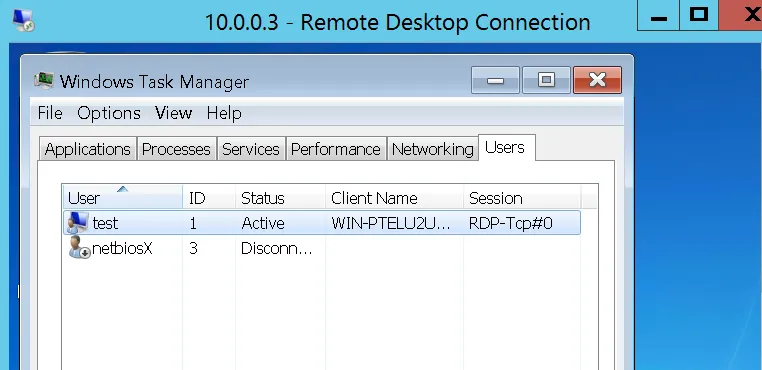Screen dimensions: 762x370
Task: Maximize the Remote Desktop Connection window
Action: click(699, 15)
